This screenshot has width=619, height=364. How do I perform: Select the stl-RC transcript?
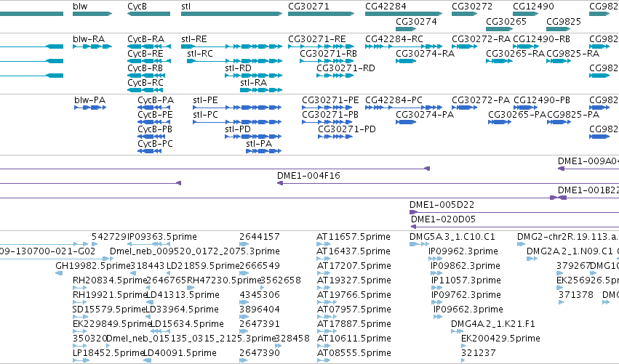click(234, 61)
